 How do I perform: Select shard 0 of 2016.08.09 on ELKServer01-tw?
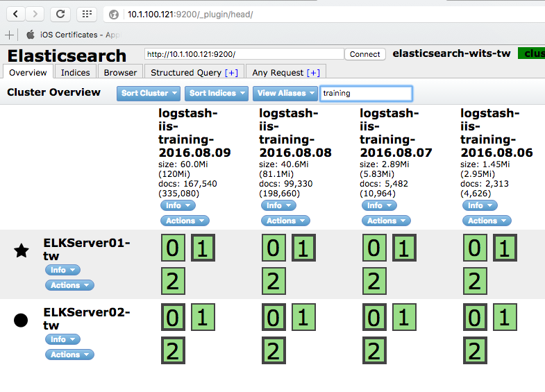point(173,248)
